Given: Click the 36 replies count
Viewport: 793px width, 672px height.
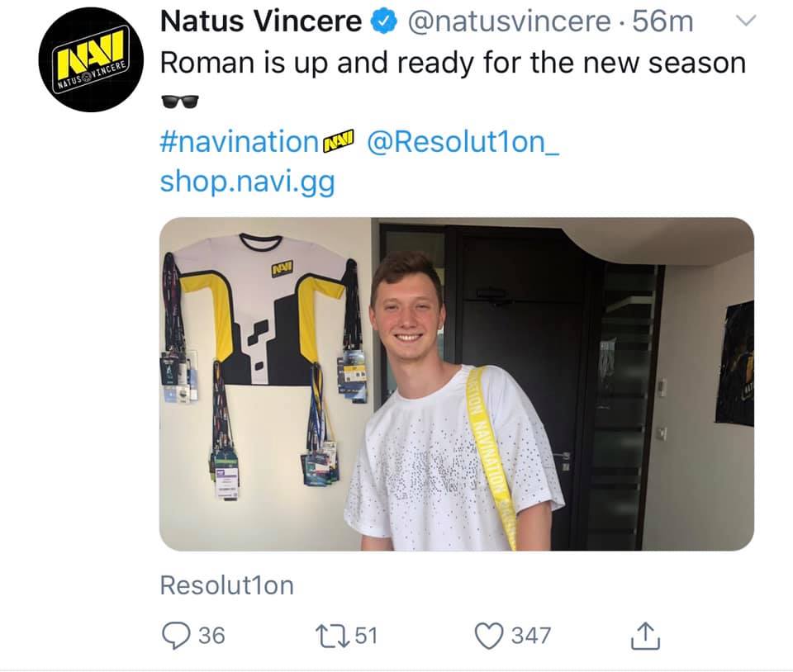Looking at the screenshot, I should (211, 635).
